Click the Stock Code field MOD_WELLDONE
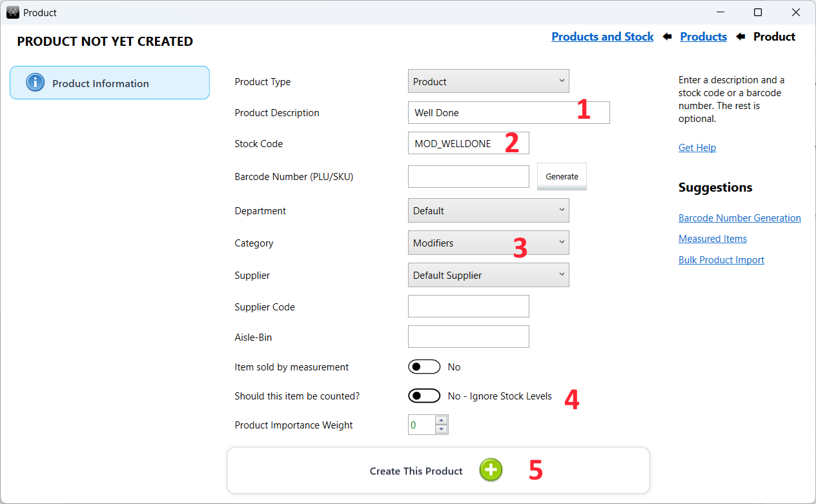The image size is (816, 504). tap(469, 143)
